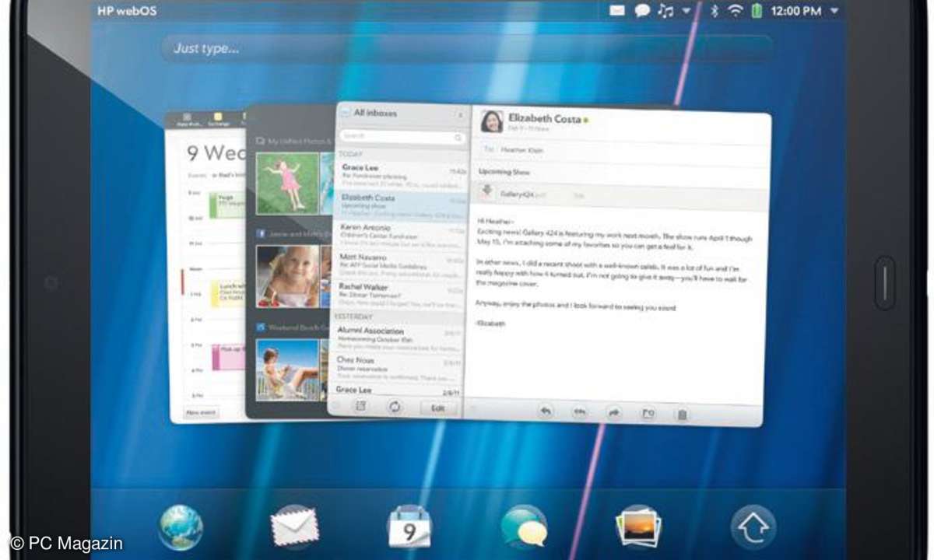The width and height of the screenshot is (934, 560).
Task: Tap the Edit button in inbox list
Action: (439, 408)
